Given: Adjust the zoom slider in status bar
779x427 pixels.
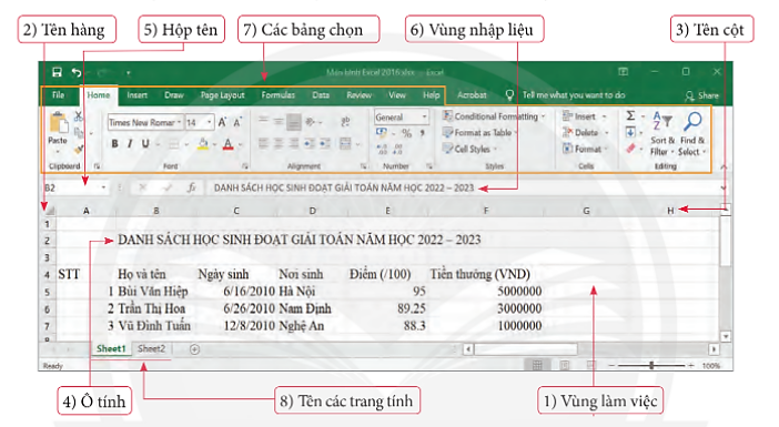Looking at the screenshot, I should [x=651, y=365].
